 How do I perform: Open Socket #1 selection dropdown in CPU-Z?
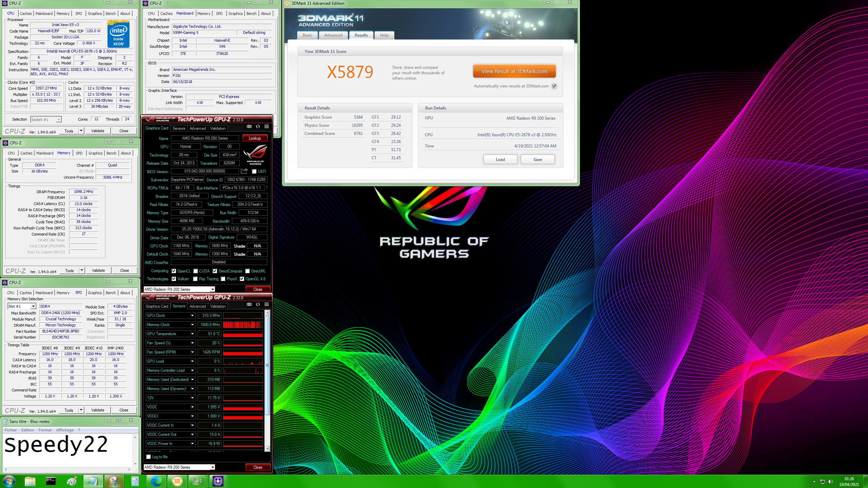point(46,119)
